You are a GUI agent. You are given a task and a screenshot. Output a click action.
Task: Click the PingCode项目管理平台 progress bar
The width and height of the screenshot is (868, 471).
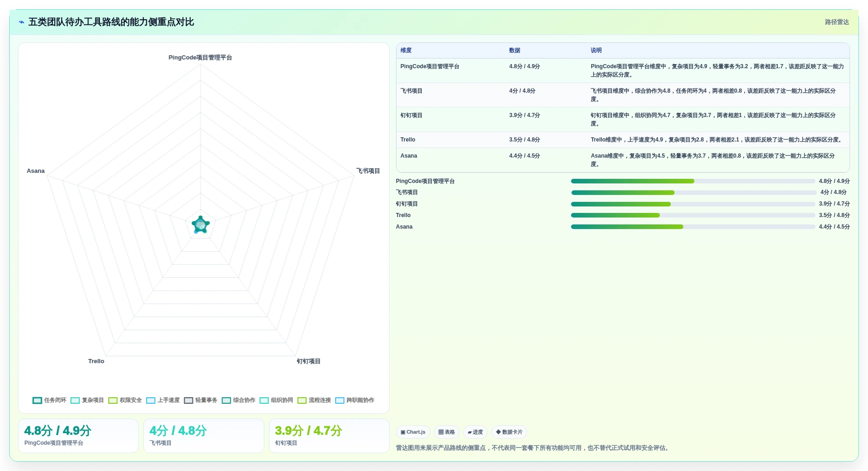point(693,181)
